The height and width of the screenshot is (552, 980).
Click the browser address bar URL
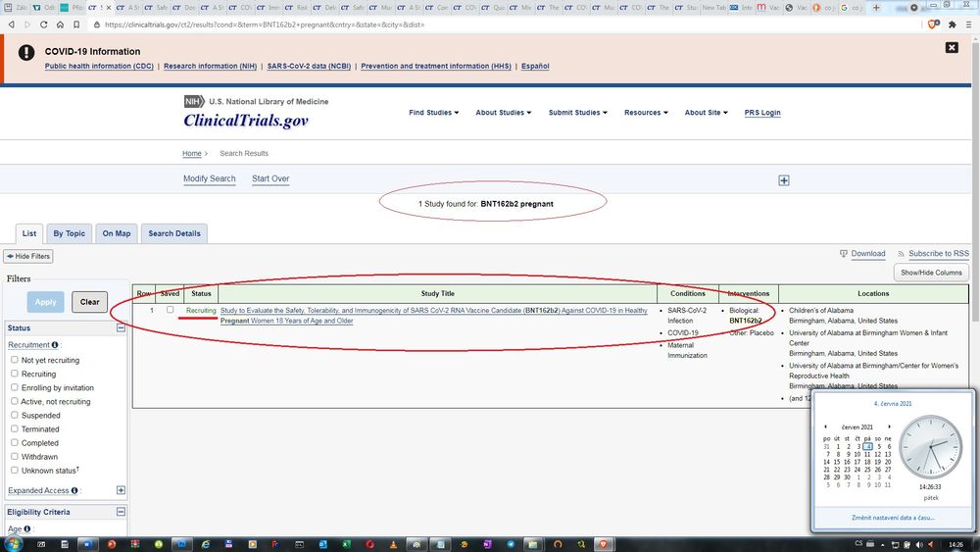265,25
